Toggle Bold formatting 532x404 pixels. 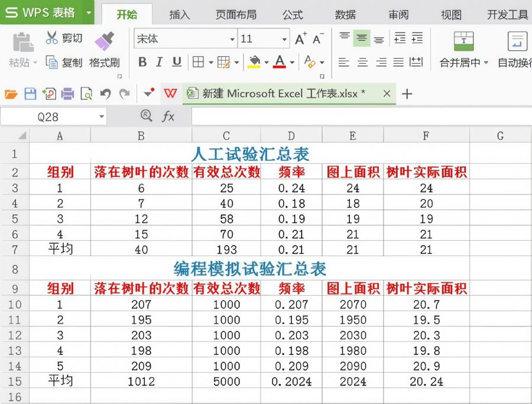point(142,62)
